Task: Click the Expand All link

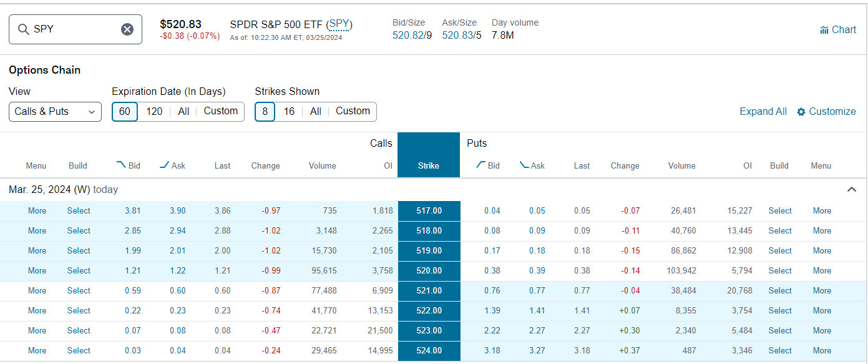Action: tap(763, 111)
